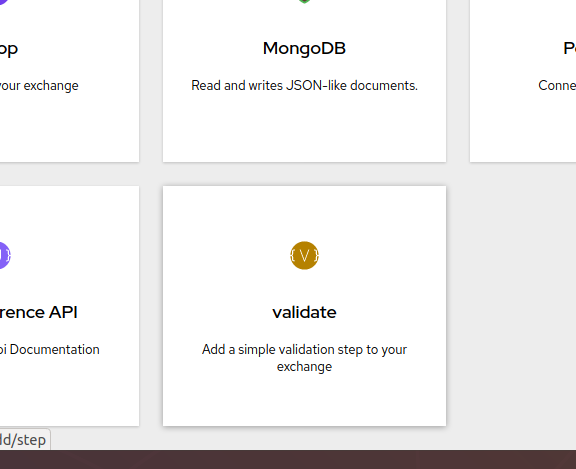576x469 pixels.
Task: Click the purple icon above the 'op' title
Action: 4,2
